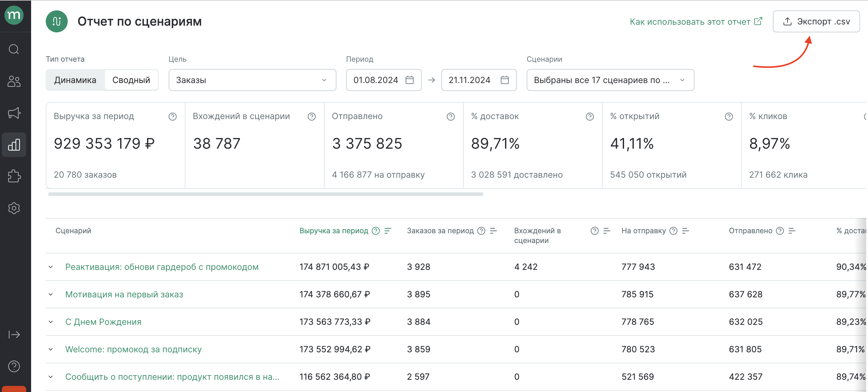Show help for Отправлено card

[451, 117]
